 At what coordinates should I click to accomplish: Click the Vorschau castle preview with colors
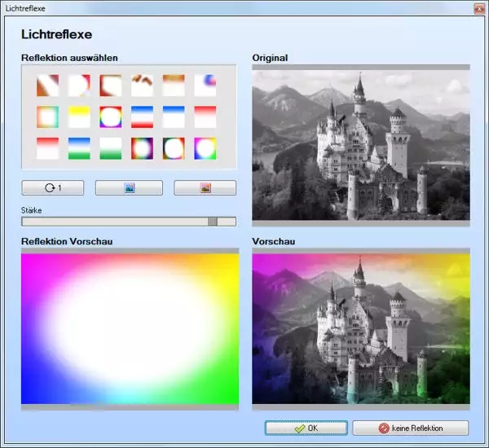(x=361, y=326)
